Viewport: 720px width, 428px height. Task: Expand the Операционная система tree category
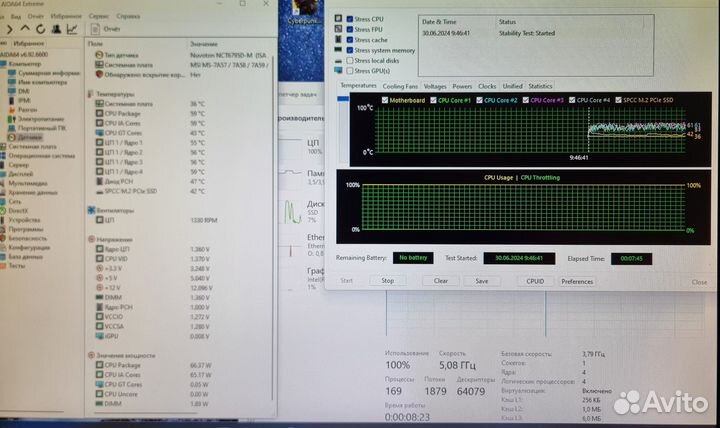click(41, 156)
